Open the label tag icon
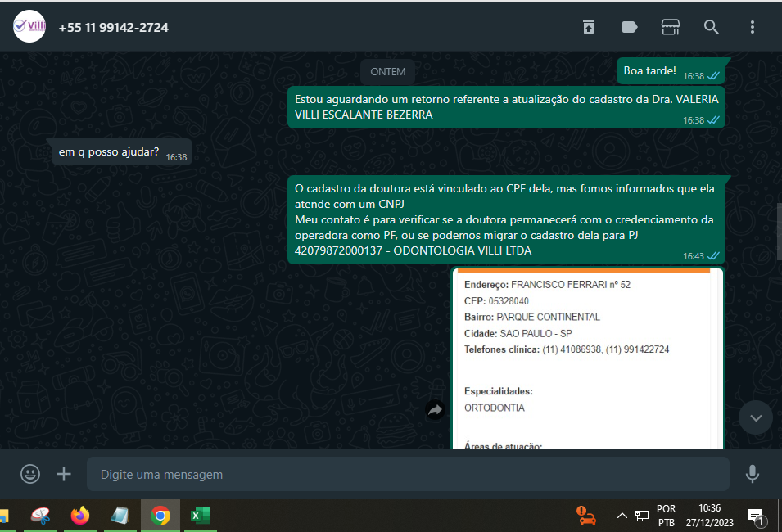The height and width of the screenshot is (532, 782). (630, 27)
